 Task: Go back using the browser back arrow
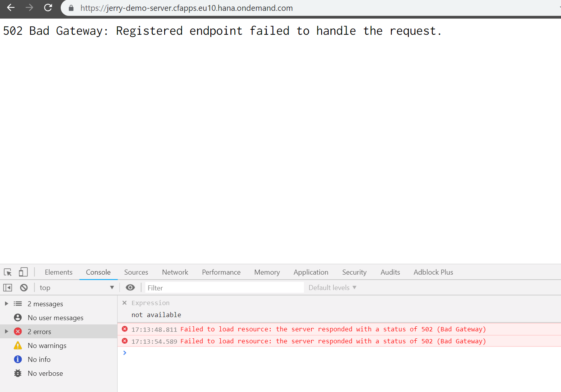tap(11, 7)
